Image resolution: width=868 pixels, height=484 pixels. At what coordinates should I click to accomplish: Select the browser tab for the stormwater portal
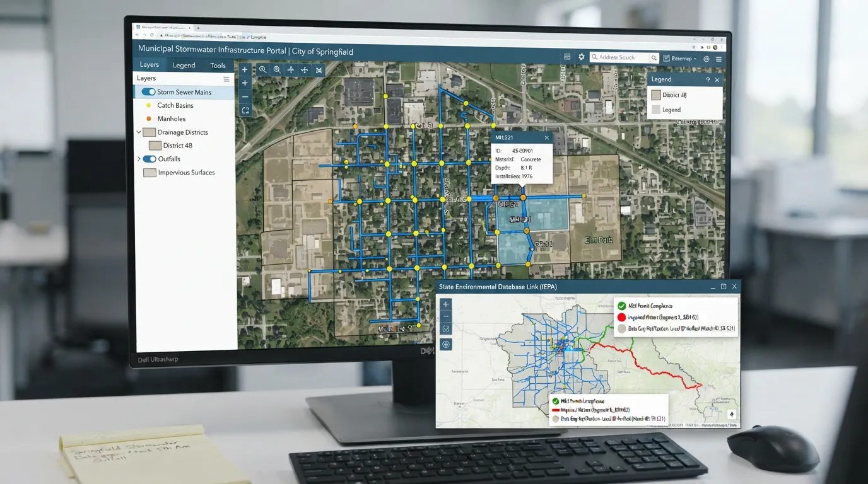(x=163, y=28)
